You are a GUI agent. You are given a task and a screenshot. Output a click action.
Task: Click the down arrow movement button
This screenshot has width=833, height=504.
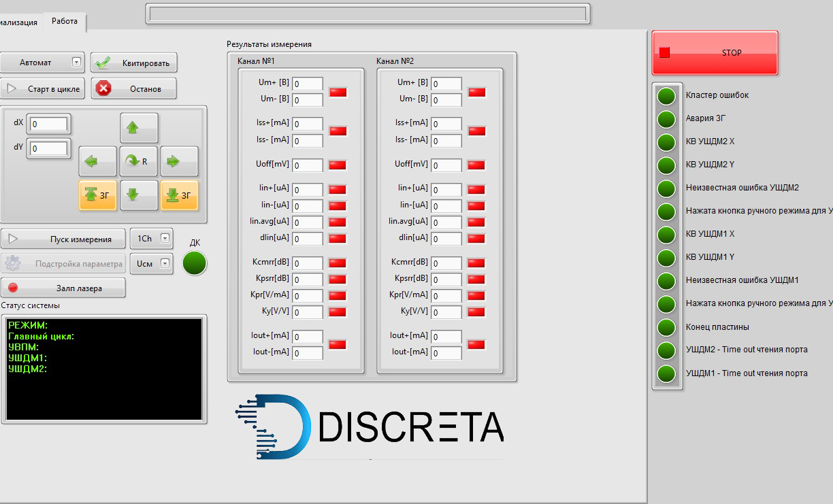(139, 195)
